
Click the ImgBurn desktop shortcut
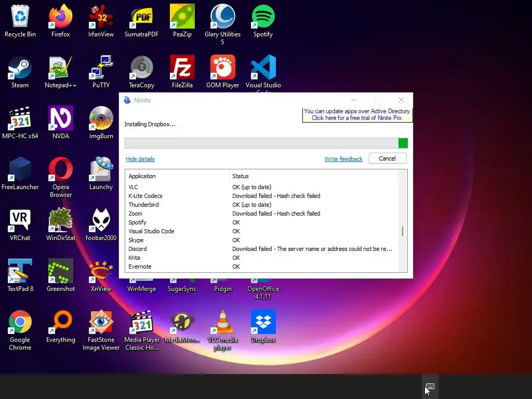[101, 118]
